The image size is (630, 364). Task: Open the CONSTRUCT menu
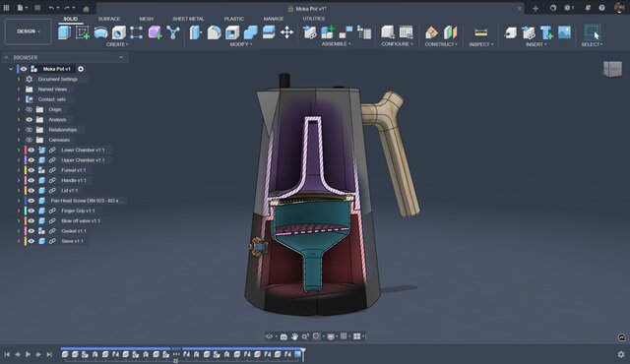441,44
